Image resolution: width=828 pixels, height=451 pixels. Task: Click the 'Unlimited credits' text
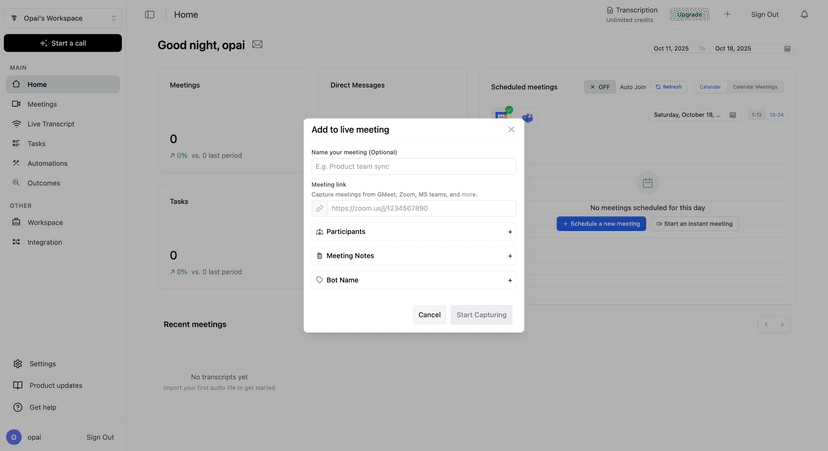tap(629, 20)
